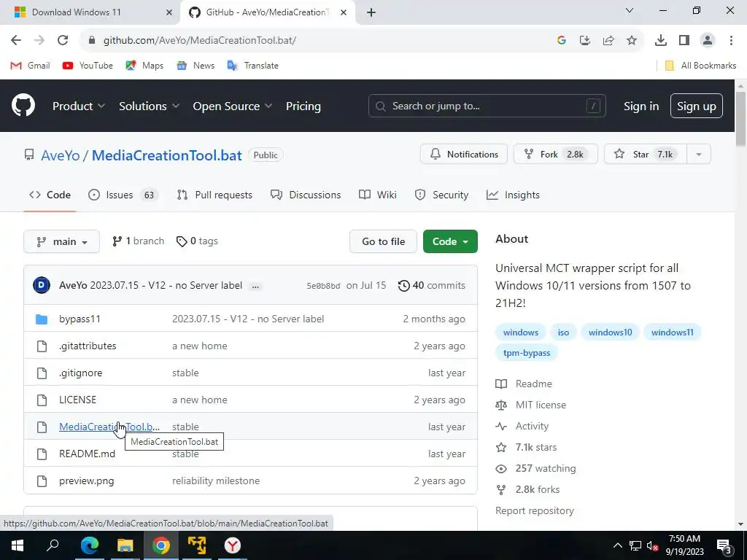Toggle the browser side panel icon
The image size is (747, 560).
(684, 41)
